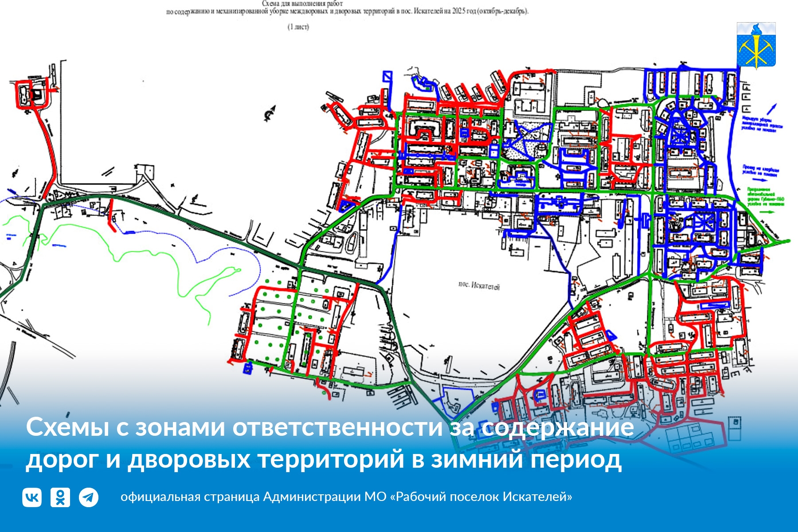Click the blue diagonal arrow top right of map
The width and height of the screenshot is (798, 532).
click(x=771, y=109)
